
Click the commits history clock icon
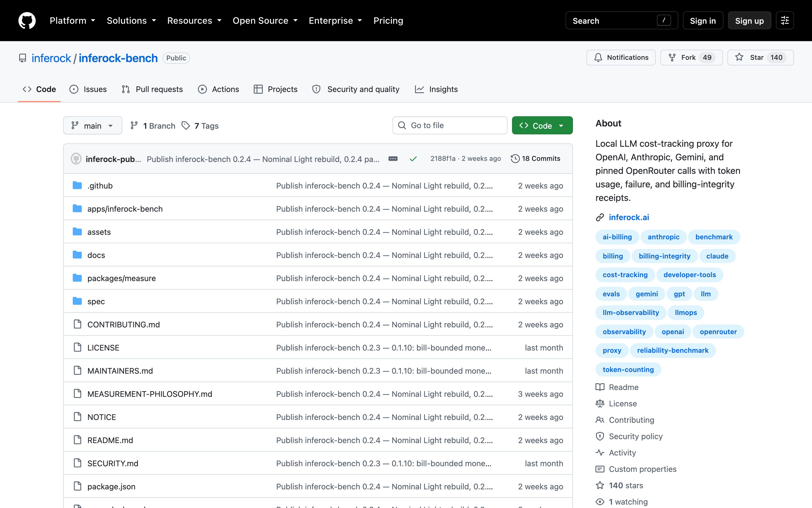pyautogui.click(x=515, y=159)
